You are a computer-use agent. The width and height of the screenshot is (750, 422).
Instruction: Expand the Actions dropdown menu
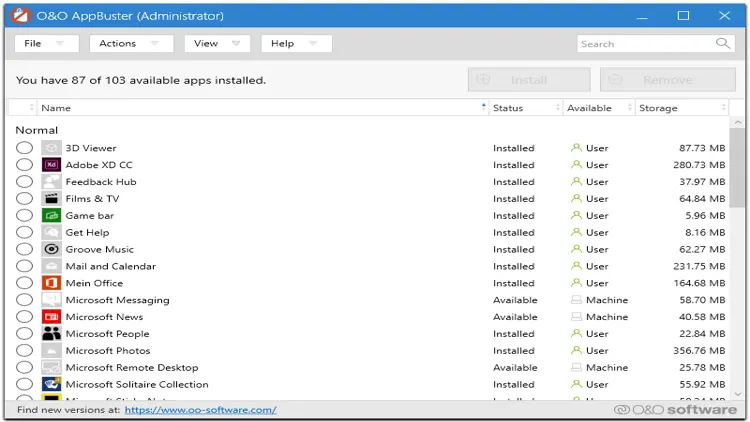(129, 44)
